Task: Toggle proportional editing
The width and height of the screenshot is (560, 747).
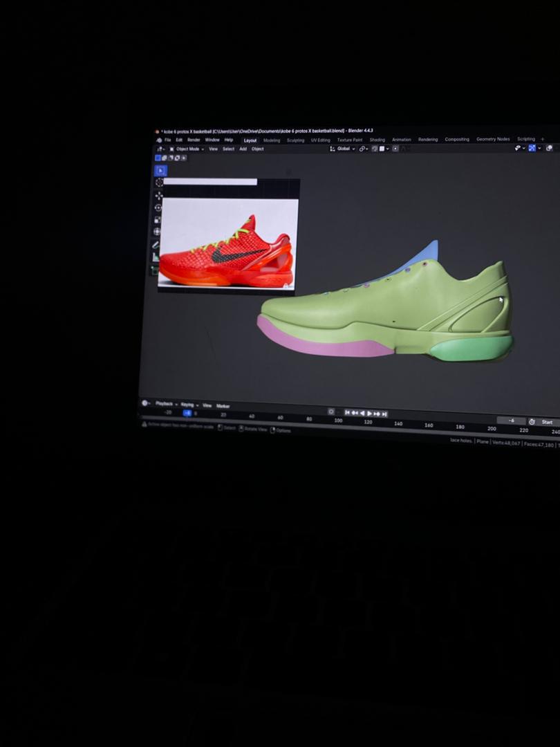Action: (395, 149)
